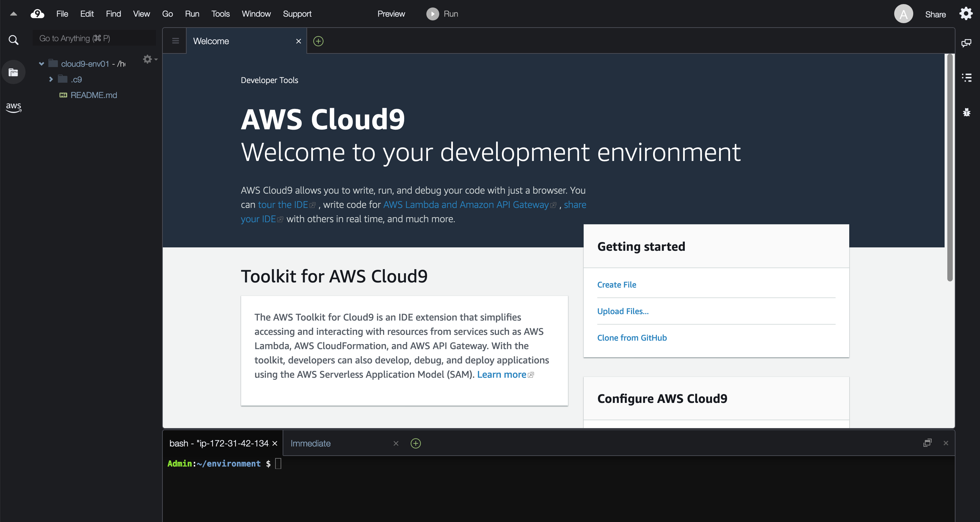Open the Support menu
Screen dimensions: 980x522
(x=297, y=14)
